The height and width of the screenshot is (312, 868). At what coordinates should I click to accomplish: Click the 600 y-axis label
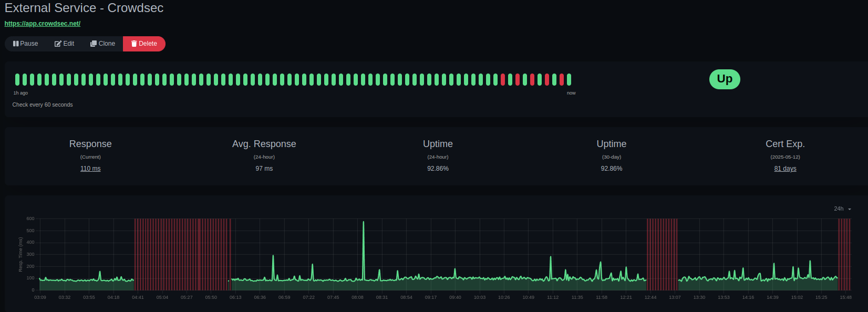30,219
